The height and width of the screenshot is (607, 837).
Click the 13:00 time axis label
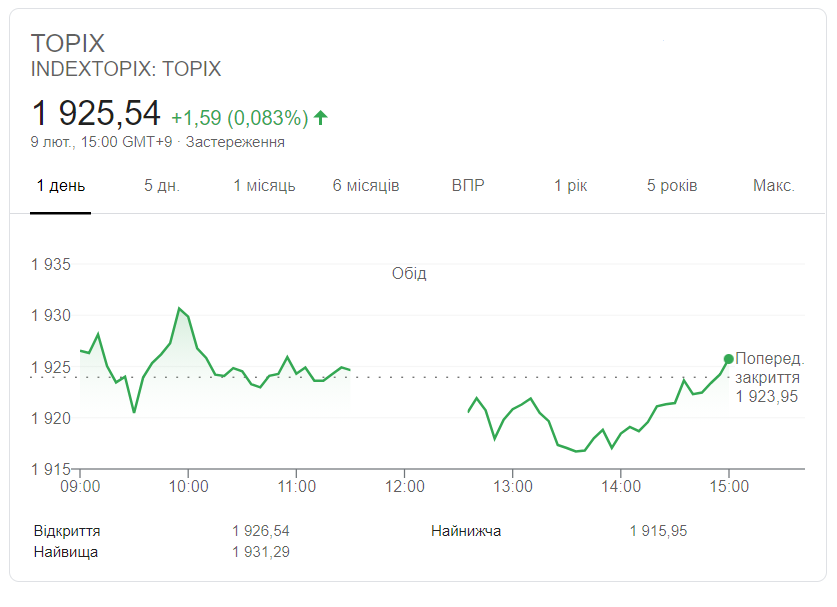click(x=513, y=486)
